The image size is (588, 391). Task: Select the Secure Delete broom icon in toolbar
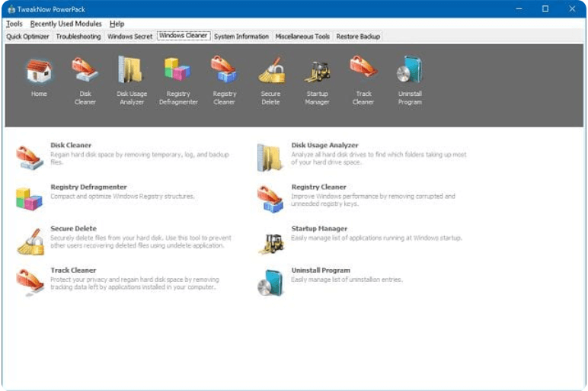[270, 72]
